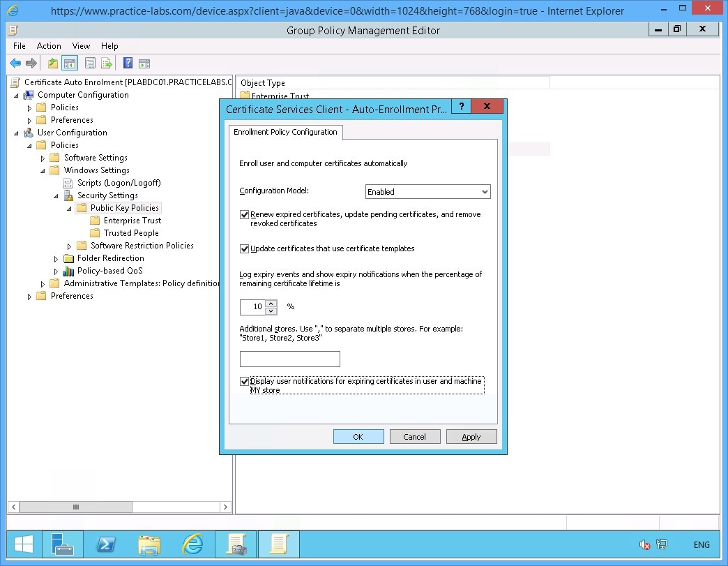
Task: Uncheck Renew expired certificates option
Action: pos(245,214)
